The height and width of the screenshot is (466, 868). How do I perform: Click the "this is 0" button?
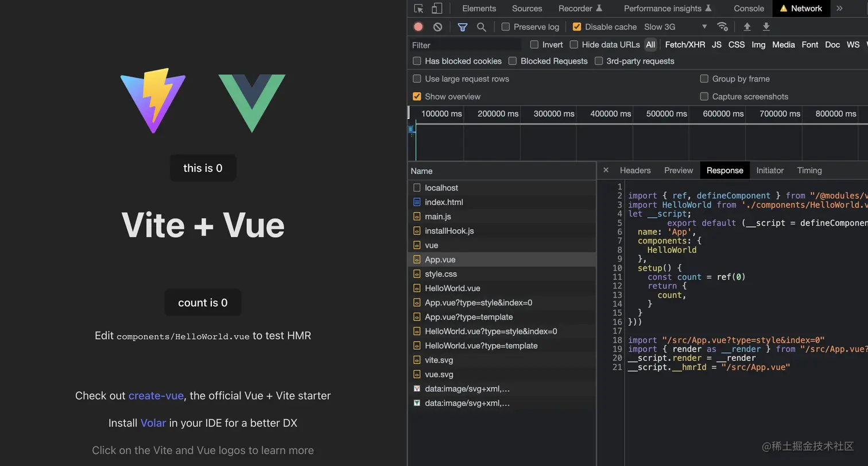coord(203,168)
